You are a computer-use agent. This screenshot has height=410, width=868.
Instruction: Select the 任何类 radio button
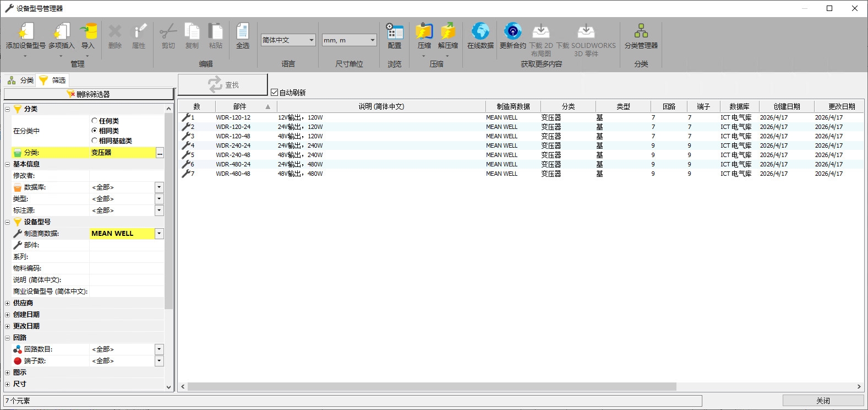click(94, 121)
